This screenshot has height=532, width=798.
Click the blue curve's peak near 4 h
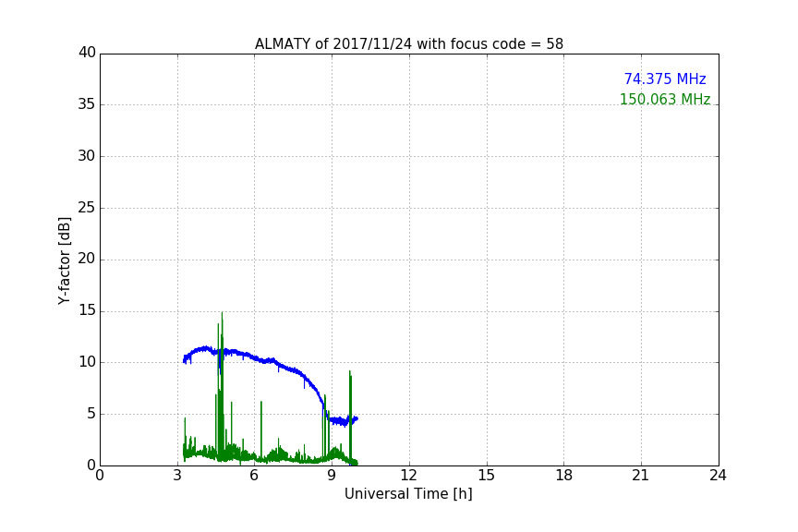point(205,349)
